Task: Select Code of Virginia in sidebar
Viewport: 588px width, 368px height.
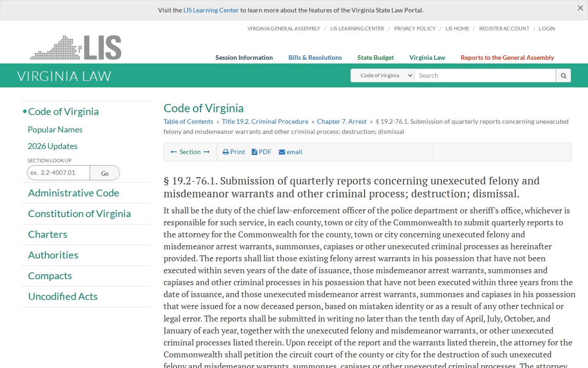Action: point(63,111)
